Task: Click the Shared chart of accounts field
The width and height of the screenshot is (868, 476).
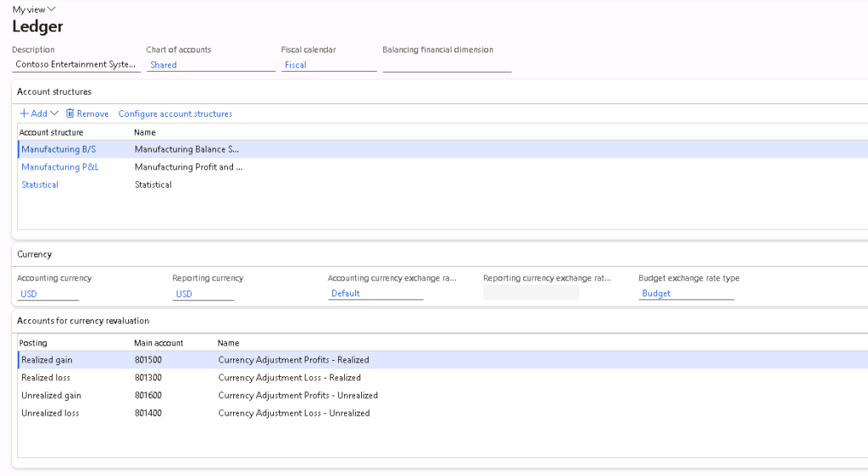Action: [210, 64]
